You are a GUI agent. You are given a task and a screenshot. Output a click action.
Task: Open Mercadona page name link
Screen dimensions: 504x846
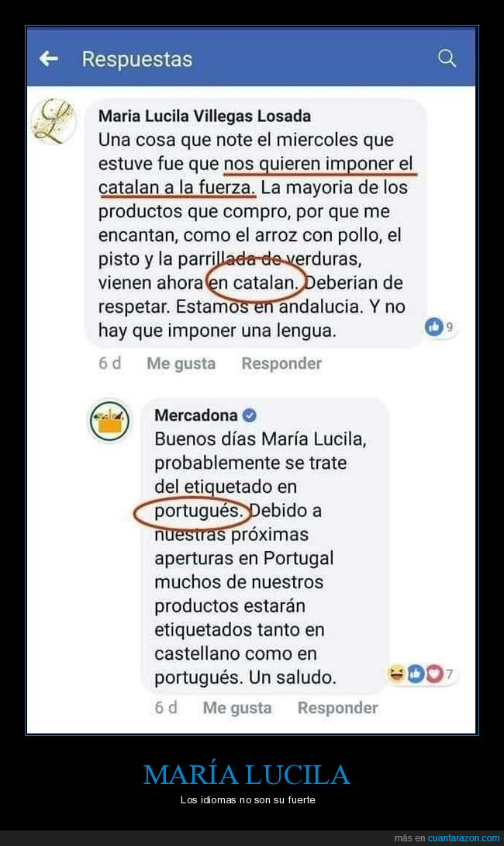click(195, 415)
